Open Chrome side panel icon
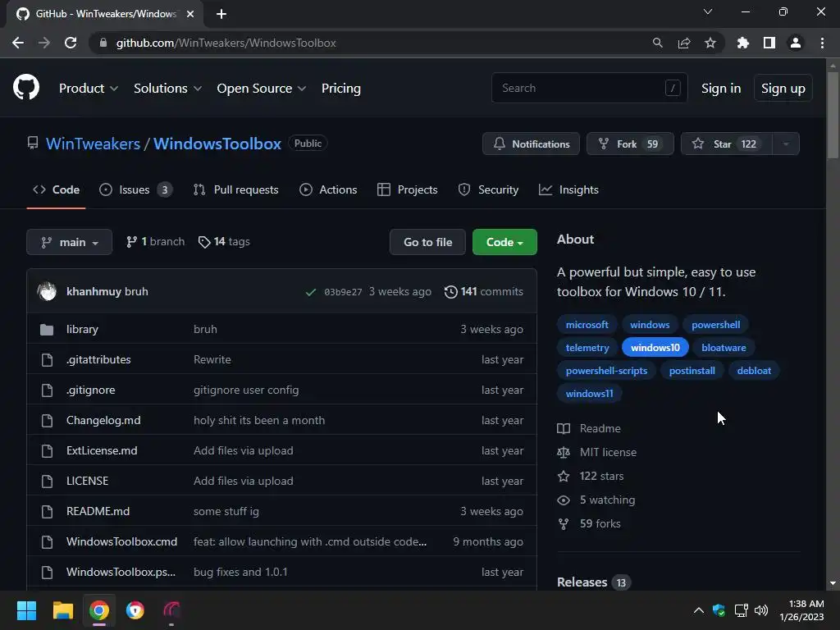The image size is (840, 630). [x=769, y=43]
